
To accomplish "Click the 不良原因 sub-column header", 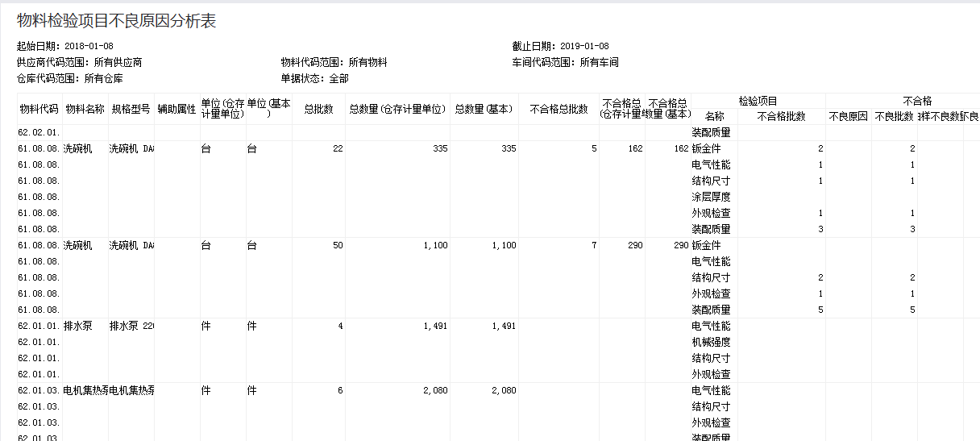I will (849, 116).
